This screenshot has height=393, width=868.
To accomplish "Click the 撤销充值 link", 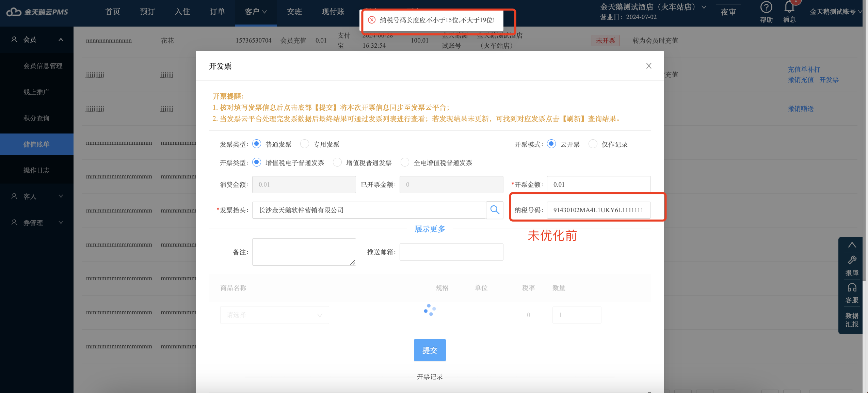I will point(800,80).
